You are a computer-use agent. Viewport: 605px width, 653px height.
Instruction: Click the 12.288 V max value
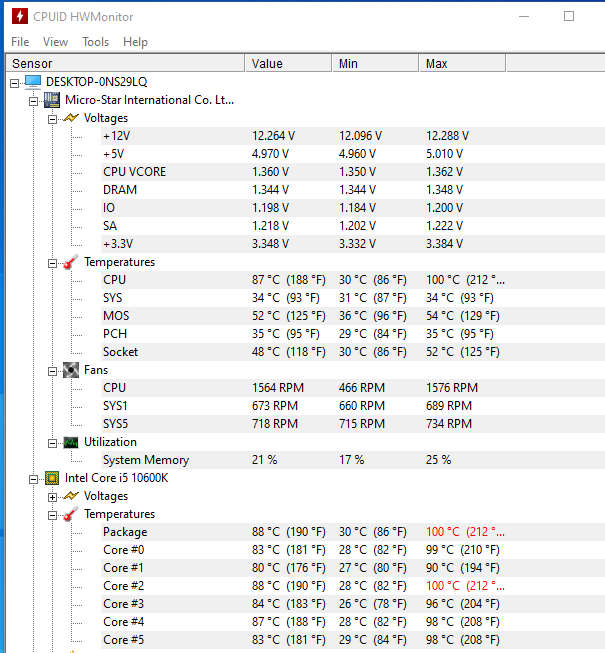447,136
